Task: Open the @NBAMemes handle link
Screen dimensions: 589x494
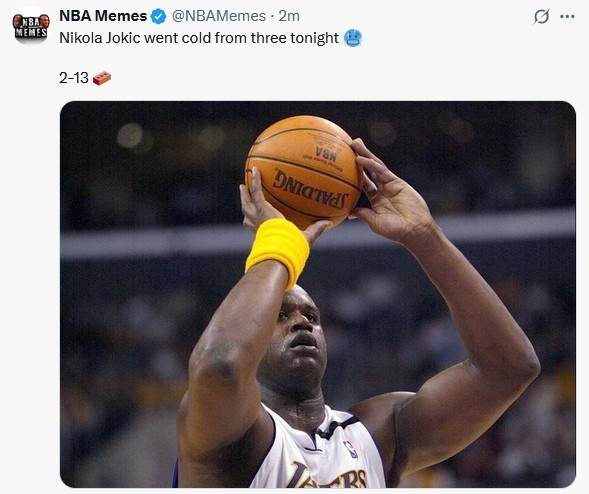Action: tap(219, 16)
